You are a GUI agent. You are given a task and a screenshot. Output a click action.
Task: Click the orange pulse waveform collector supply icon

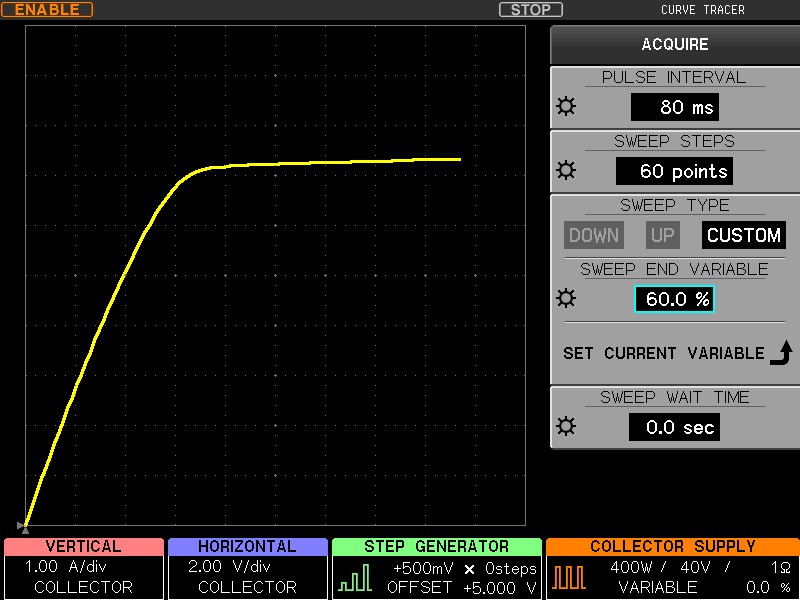tap(569, 577)
